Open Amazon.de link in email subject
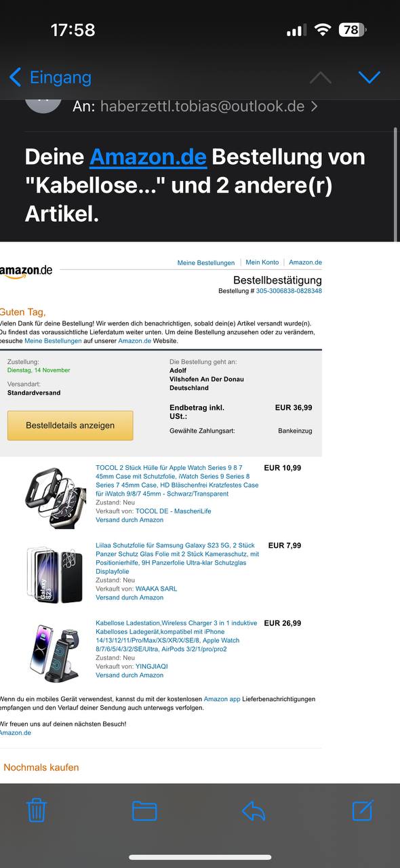This screenshot has width=400, height=868. point(148,157)
